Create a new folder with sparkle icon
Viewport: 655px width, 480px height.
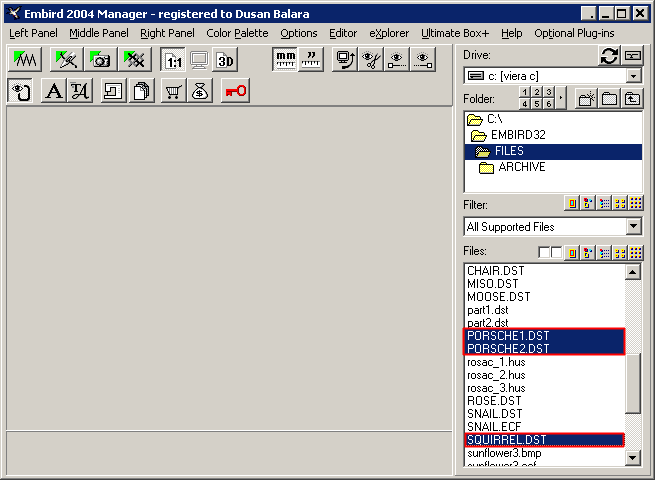(x=586, y=99)
